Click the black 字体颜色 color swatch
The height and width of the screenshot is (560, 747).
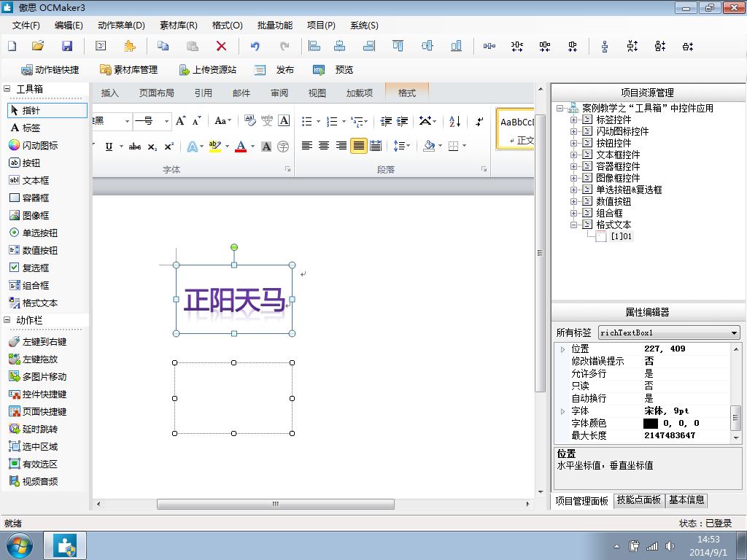coord(650,423)
